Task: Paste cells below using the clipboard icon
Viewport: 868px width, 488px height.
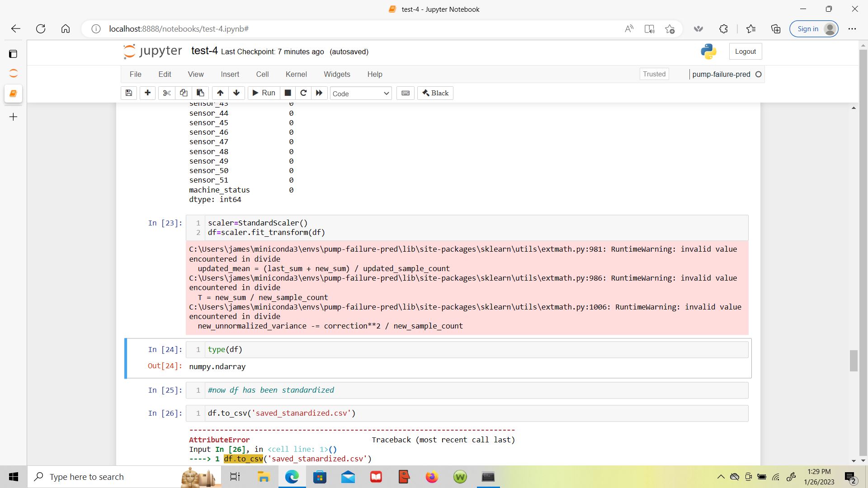Action: pyautogui.click(x=200, y=93)
